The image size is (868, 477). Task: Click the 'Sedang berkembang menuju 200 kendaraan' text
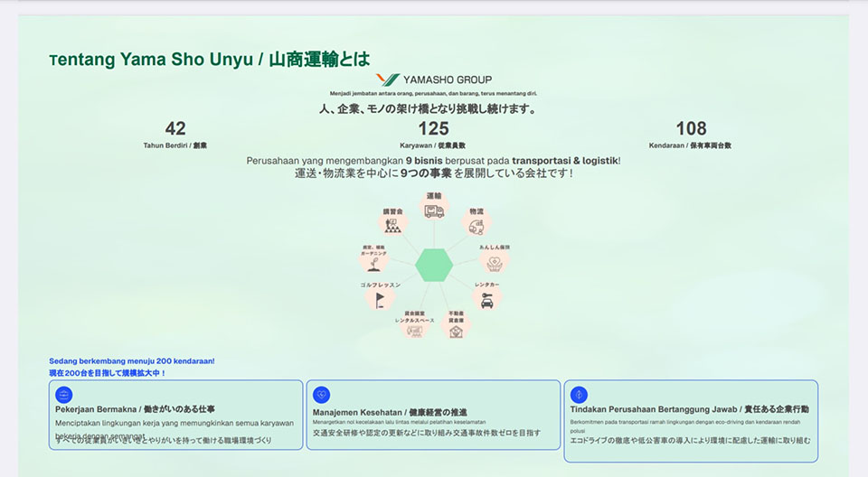[x=132, y=361]
